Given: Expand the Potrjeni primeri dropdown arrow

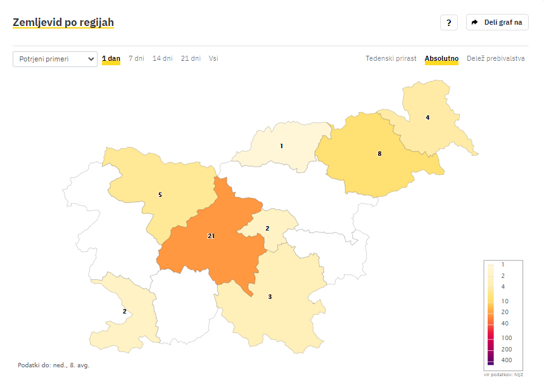Looking at the screenshot, I should point(91,59).
